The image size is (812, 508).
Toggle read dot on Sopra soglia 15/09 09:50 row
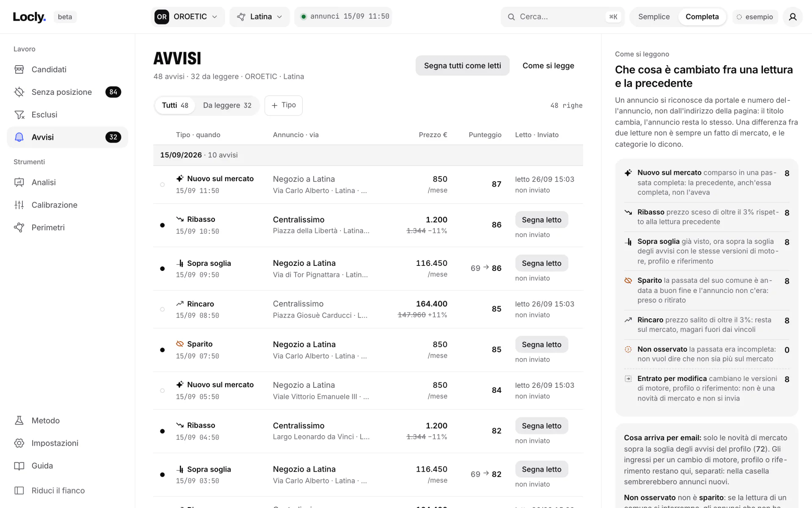[x=162, y=269]
